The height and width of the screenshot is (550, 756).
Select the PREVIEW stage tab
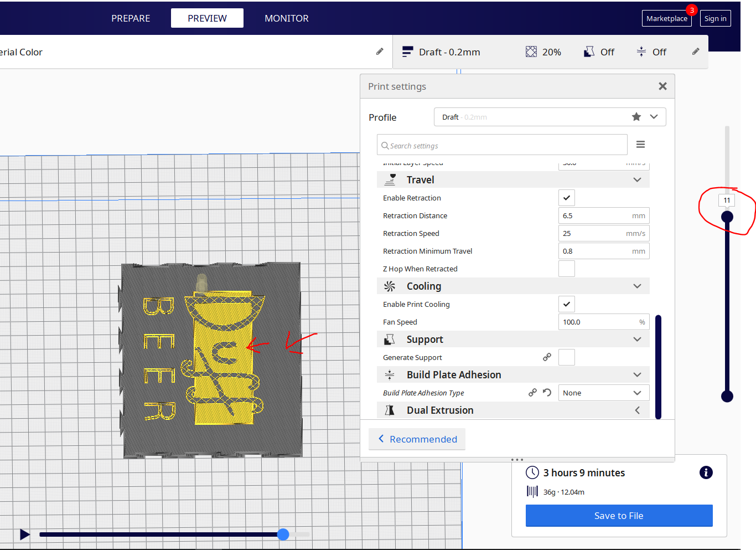click(207, 18)
